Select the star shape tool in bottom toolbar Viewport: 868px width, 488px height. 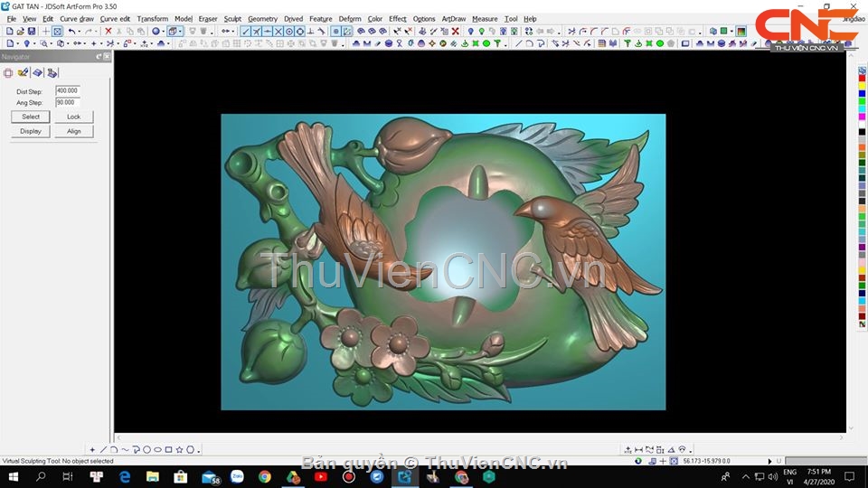pos(179,450)
